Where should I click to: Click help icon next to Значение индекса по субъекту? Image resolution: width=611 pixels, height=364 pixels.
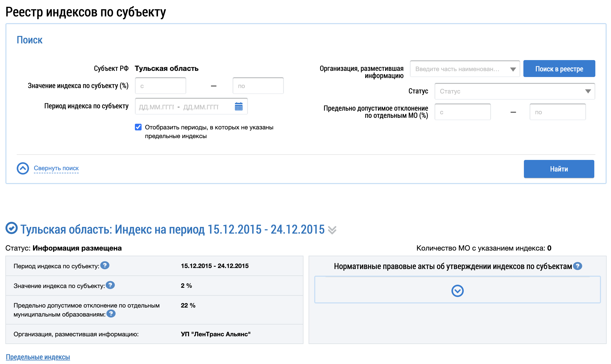(110, 285)
